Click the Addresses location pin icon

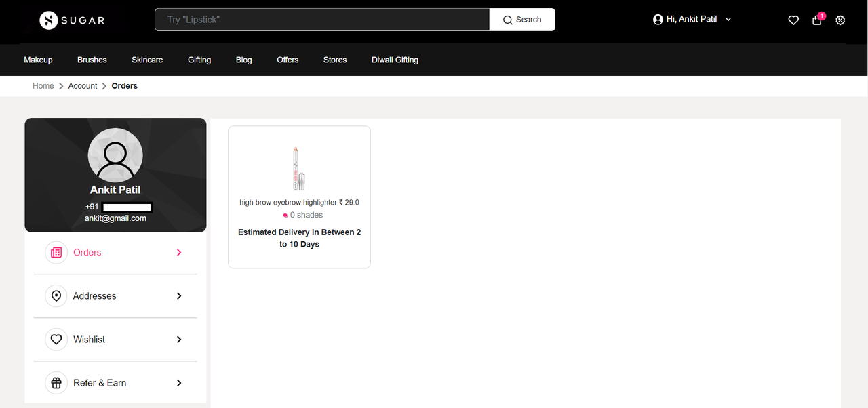(56, 295)
